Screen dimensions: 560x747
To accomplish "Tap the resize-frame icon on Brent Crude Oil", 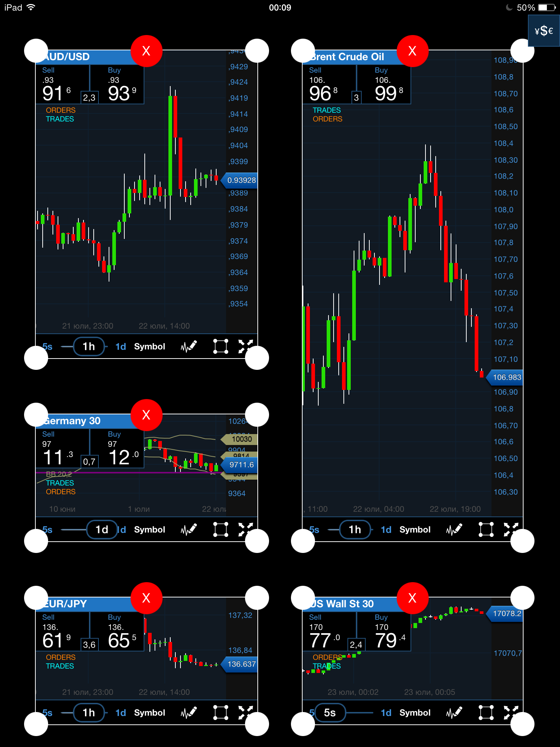I will (x=486, y=529).
